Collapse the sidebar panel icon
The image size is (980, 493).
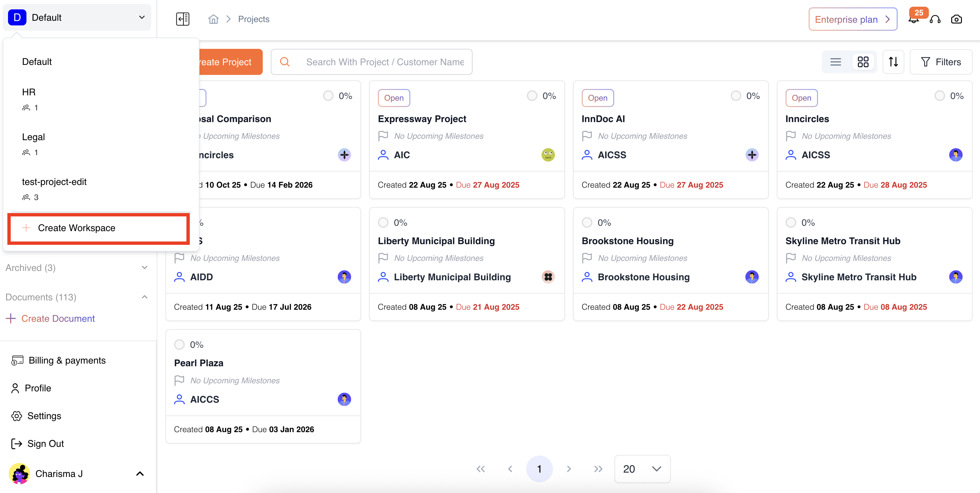(183, 19)
